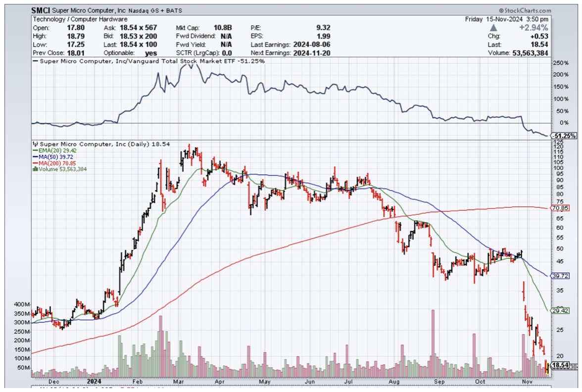Viewport: 582px width, 392px height.
Task: Click the -51.25% relative performance axis tag
Action: [x=563, y=136]
